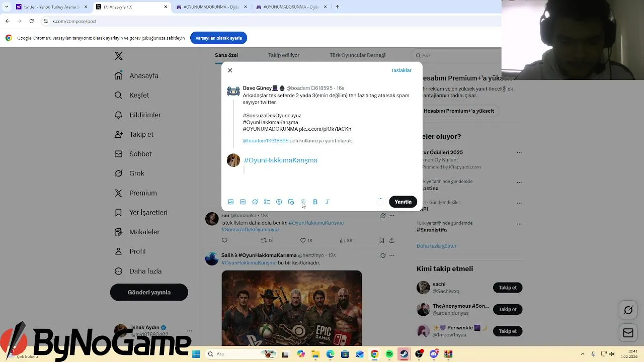Schedule the post with calendar icon
The image size is (644, 362).
(291, 202)
